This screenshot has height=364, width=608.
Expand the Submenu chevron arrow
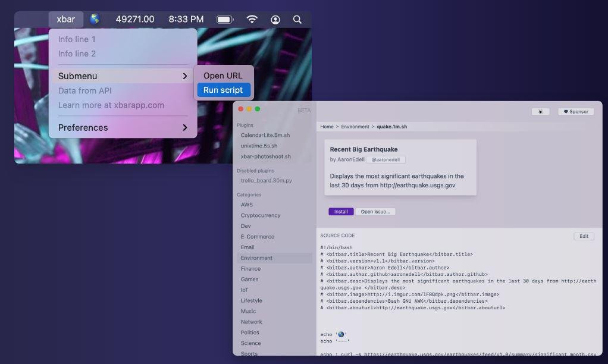coord(185,76)
